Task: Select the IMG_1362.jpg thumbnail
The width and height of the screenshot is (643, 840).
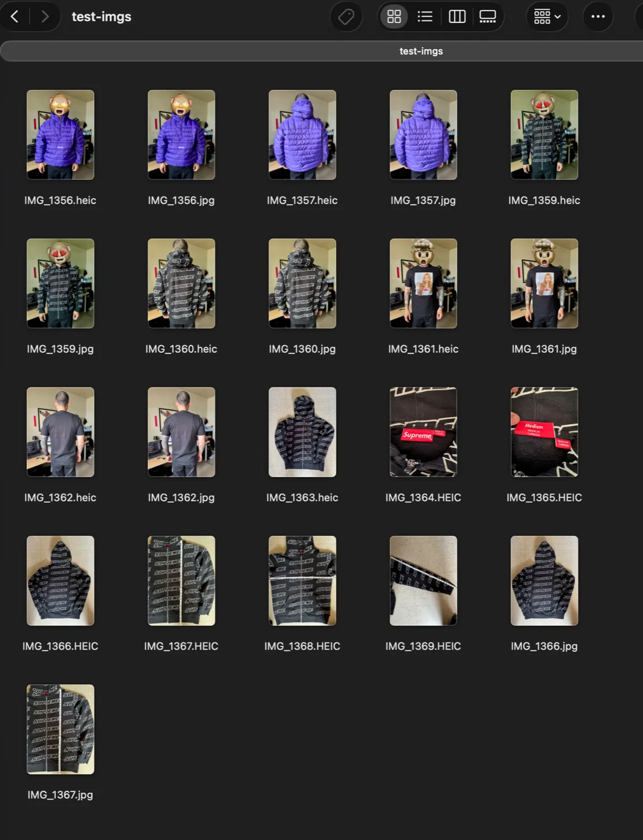Action: click(181, 432)
